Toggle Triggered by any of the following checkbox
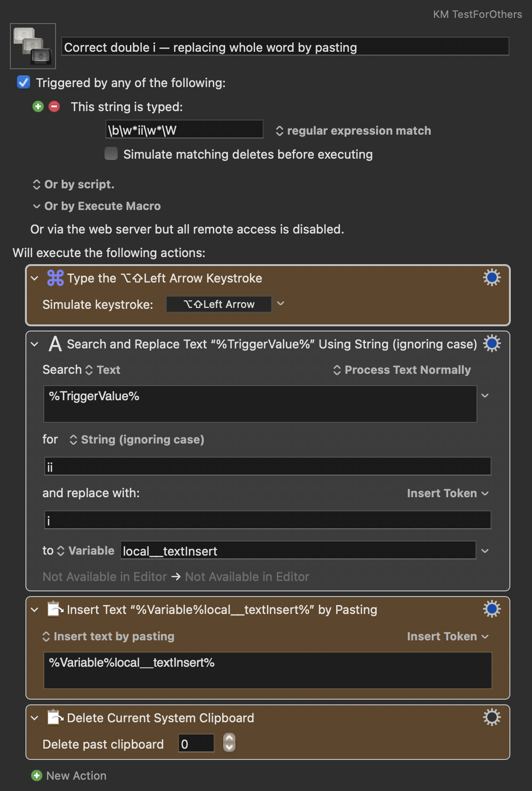Image resolution: width=532 pixels, height=791 pixels. [24, 82]
